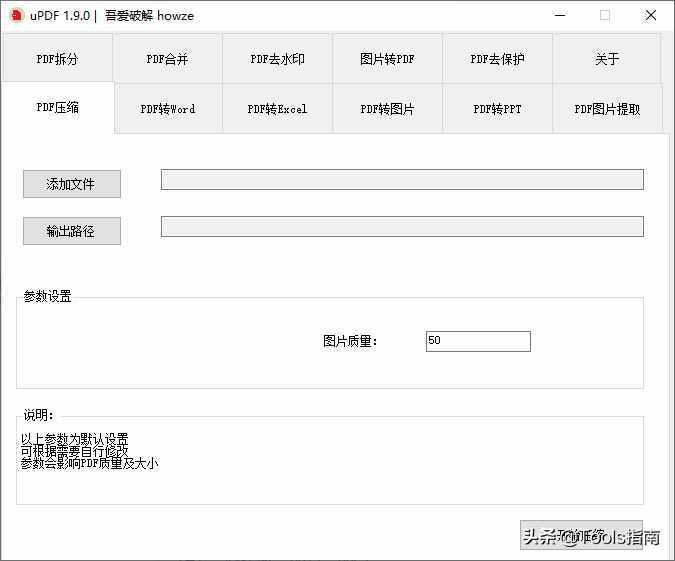Click the uPDF app icon in title bar
The height and width of the screenshot is (561, 675).
pos(16,15)
